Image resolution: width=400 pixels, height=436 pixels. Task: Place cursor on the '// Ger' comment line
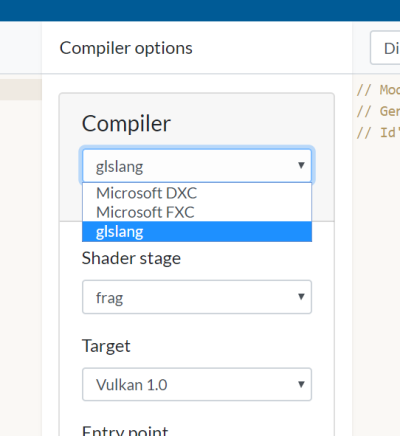coord(378,111)
